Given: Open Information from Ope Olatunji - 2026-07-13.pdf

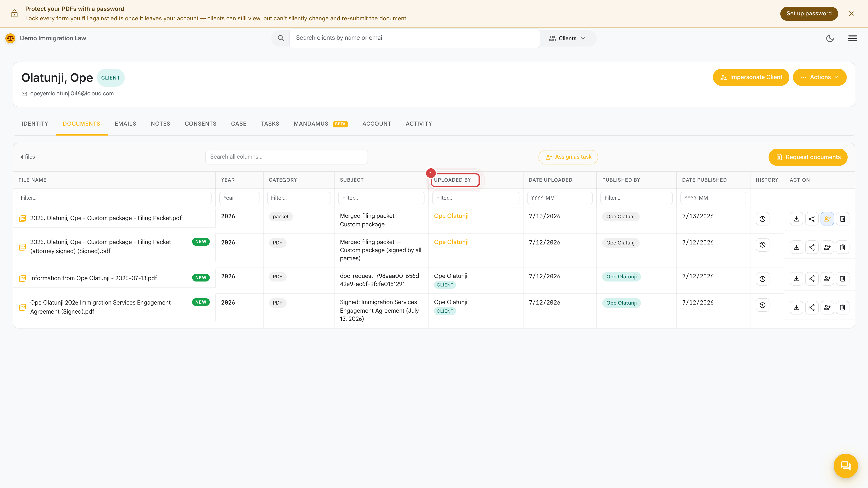Looking at the screenshot, I should [93, 278].
